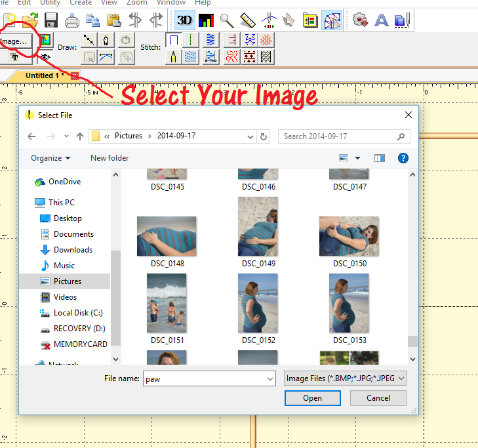
Task: Open the yellow design library folder icon
Action: click(310, 20)
